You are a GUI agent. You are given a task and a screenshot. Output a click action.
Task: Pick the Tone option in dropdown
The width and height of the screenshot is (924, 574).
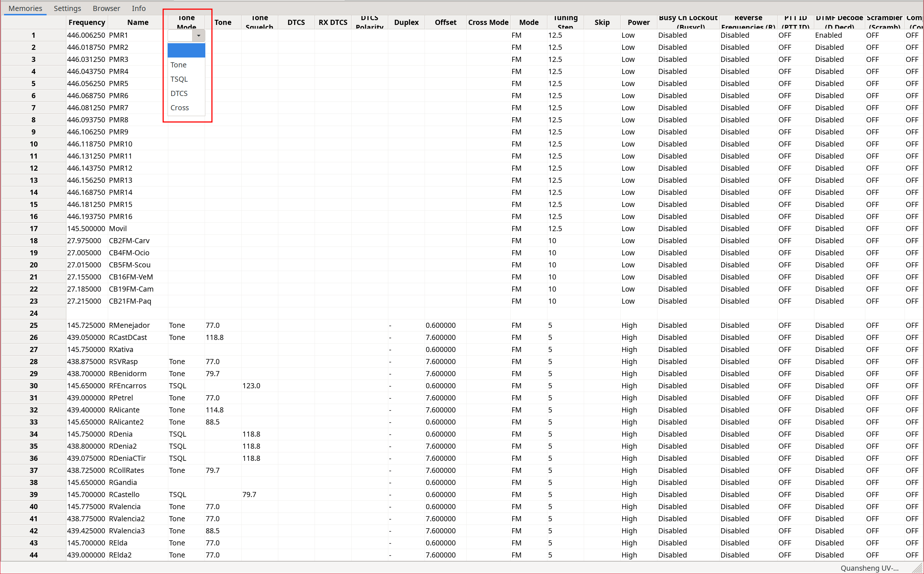[x=178, y=65]
